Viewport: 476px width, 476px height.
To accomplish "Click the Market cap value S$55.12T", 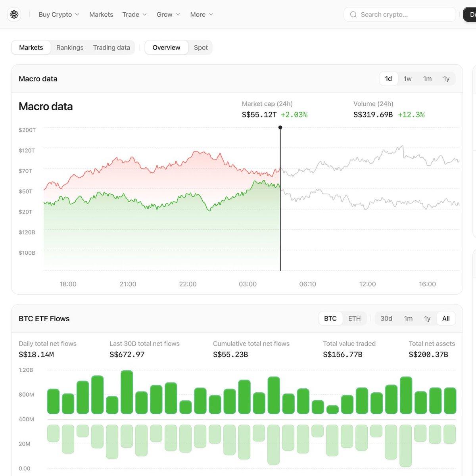I will point(259,115).
